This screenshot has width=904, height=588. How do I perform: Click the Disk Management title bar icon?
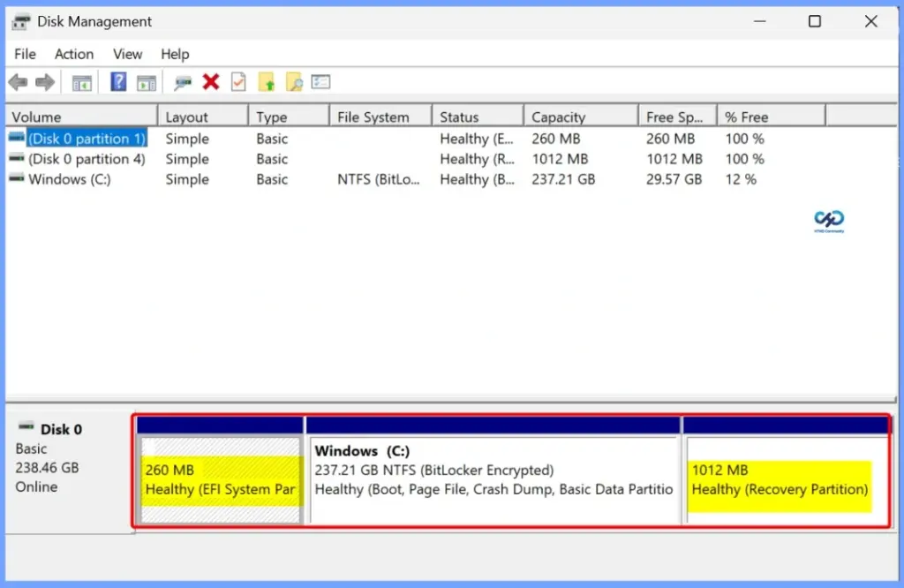(21, 22)
